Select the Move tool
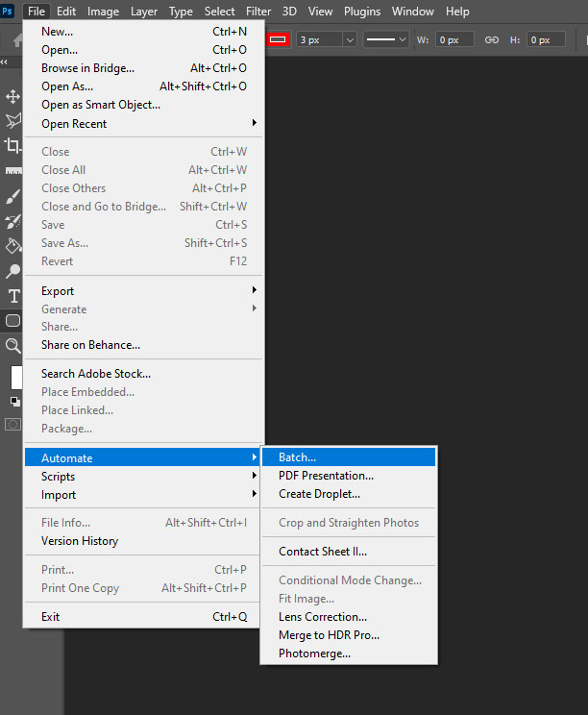Image resolution: width=588 pixels, height=715 pixels. coord(12,96)
